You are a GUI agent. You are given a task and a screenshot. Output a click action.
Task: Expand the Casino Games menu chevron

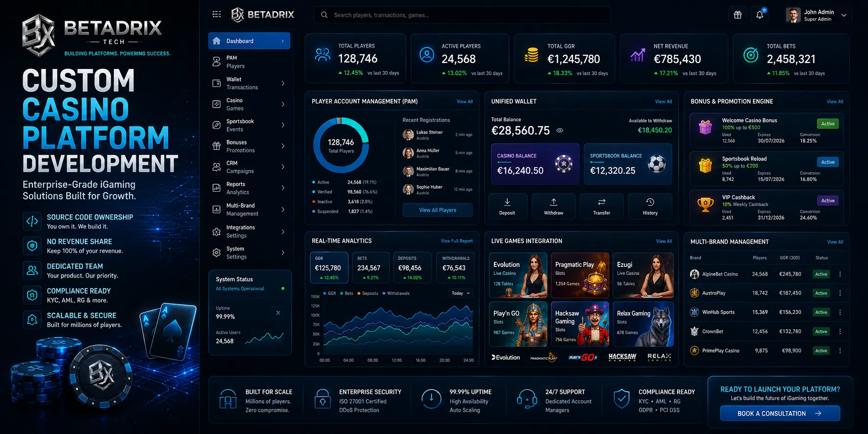click(x=283, y=104)
